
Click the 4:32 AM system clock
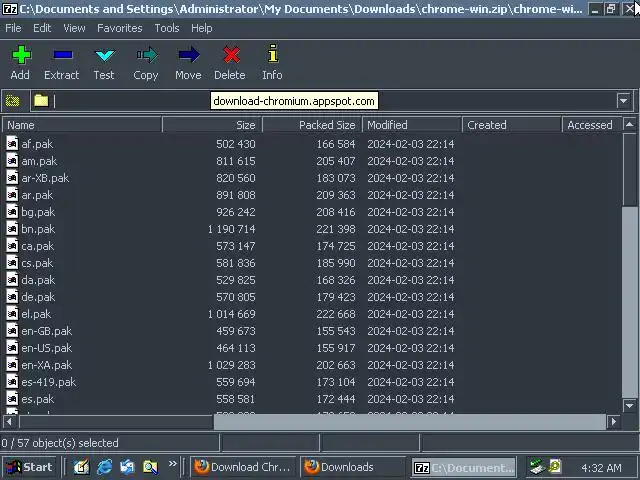601,468
